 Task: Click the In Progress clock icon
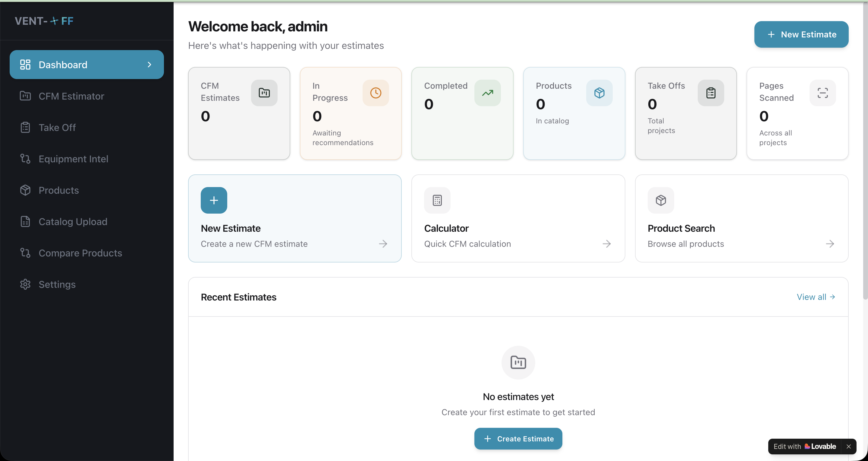point(375,93)
